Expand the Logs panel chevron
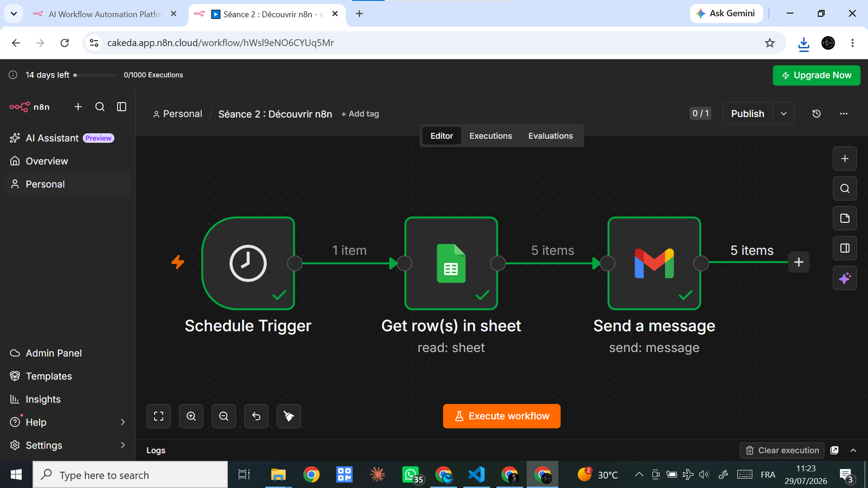 coord(853,451)
